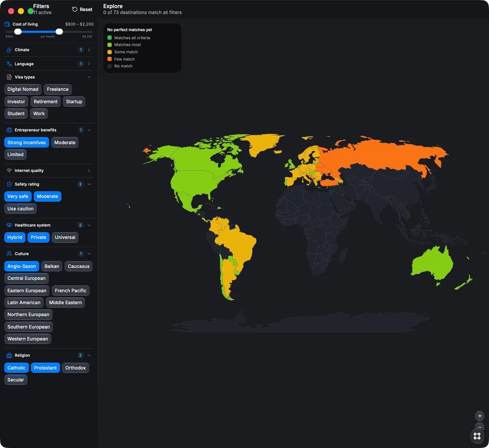Viewport: 489px width, 448px height.
Task: Click the cost of living minimum handle
Action: tap(18, 32)
